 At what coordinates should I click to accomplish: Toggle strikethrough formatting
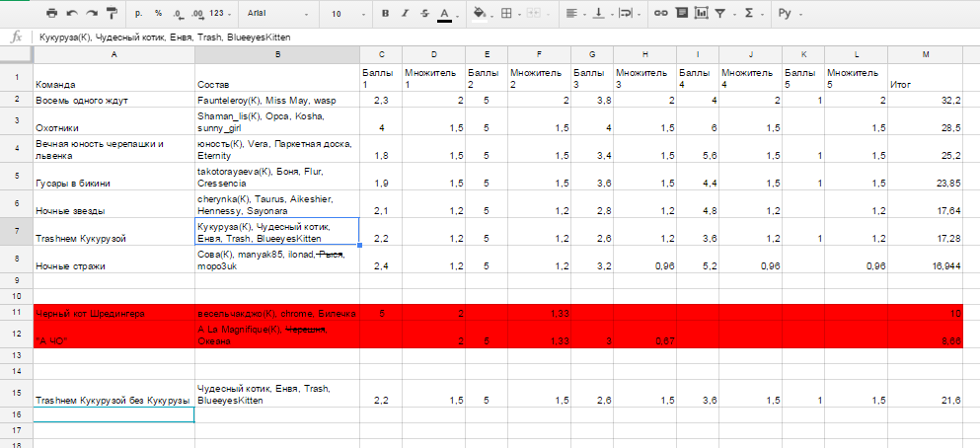tap(424, 14)
